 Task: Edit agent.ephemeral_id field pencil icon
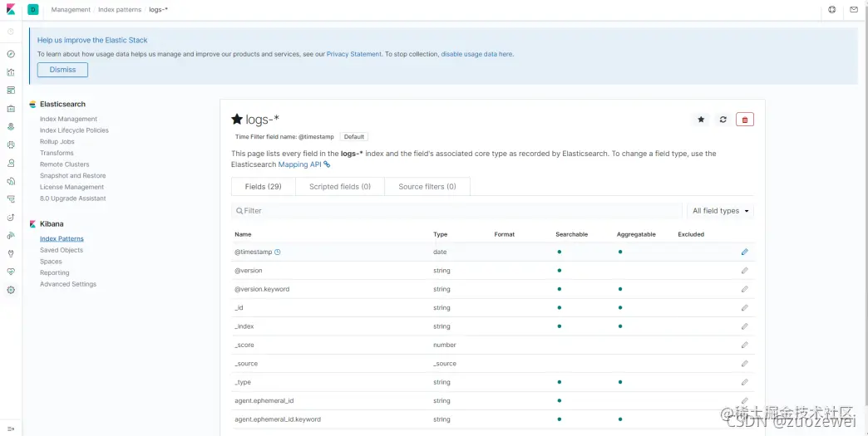[x=745, y=400]
